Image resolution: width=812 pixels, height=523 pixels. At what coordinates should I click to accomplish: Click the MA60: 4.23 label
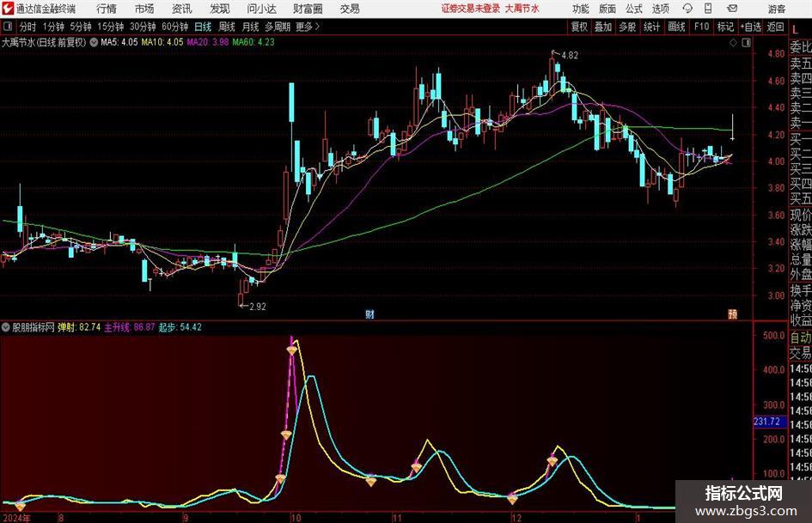click(x=253, y=42)
